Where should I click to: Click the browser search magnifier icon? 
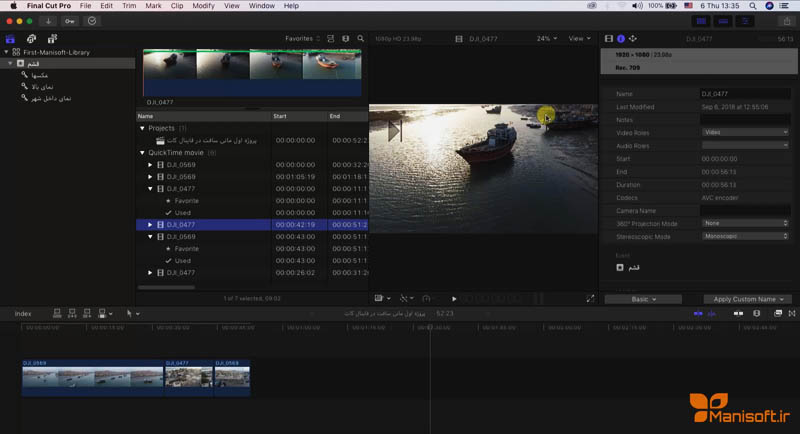pyautogui.click(x=361, y=39)
